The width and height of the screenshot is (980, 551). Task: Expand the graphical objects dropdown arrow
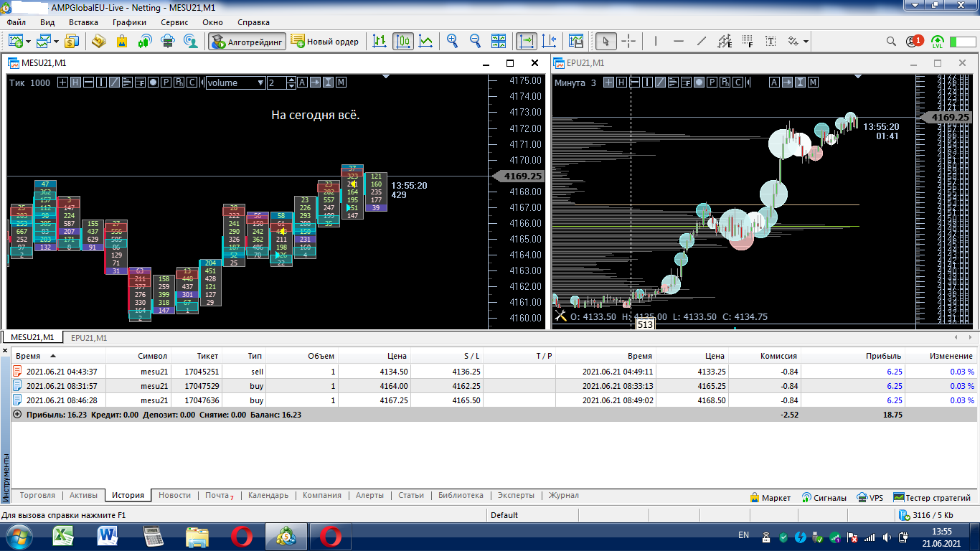point(806,42)
